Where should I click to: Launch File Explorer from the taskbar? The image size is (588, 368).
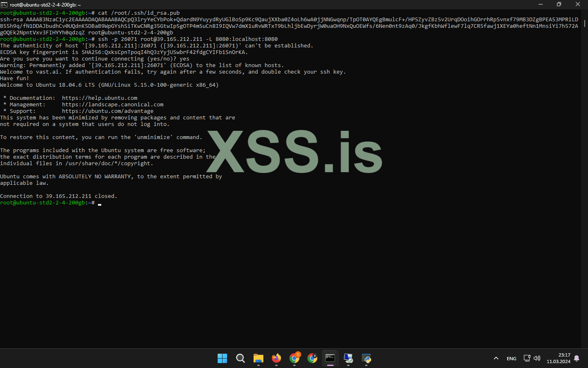(258, 359)
